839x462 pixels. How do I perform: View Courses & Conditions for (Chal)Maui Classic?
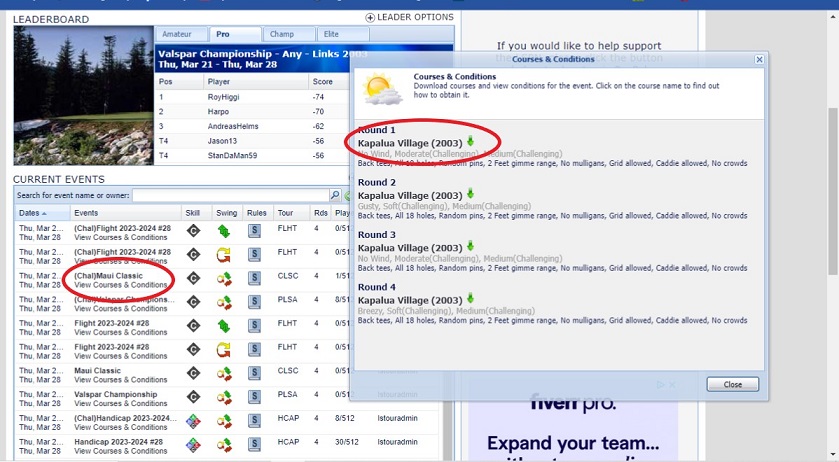tap(120, 285)
